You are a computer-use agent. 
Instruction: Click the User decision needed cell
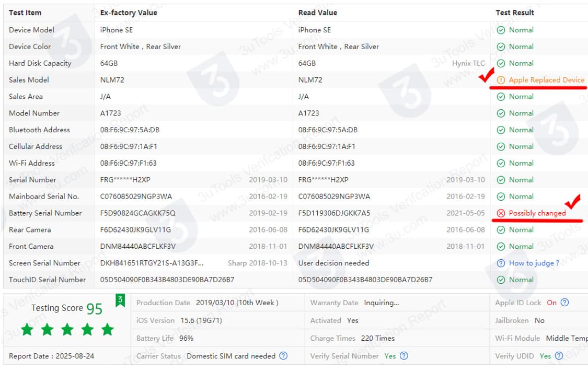[334, 263]
